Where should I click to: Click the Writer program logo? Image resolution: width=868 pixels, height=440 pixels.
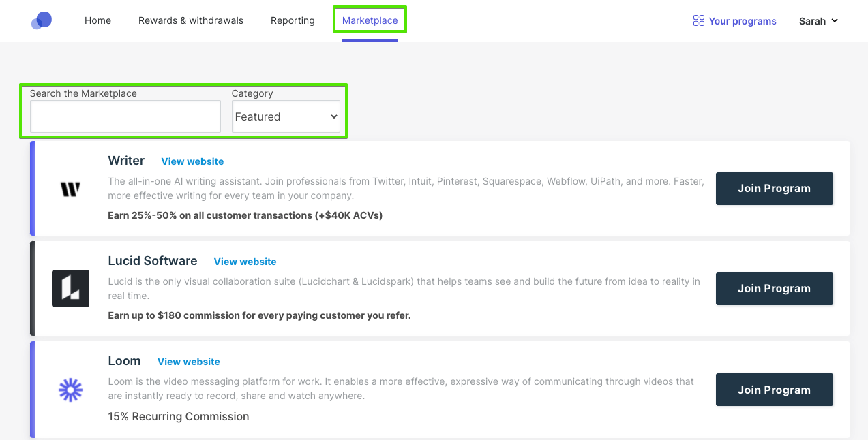[x=70, y=188]
